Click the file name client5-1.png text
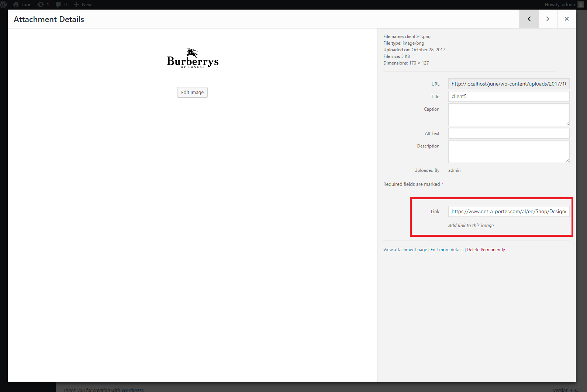Viewport: 587px width, 392px height. point(418,37)
